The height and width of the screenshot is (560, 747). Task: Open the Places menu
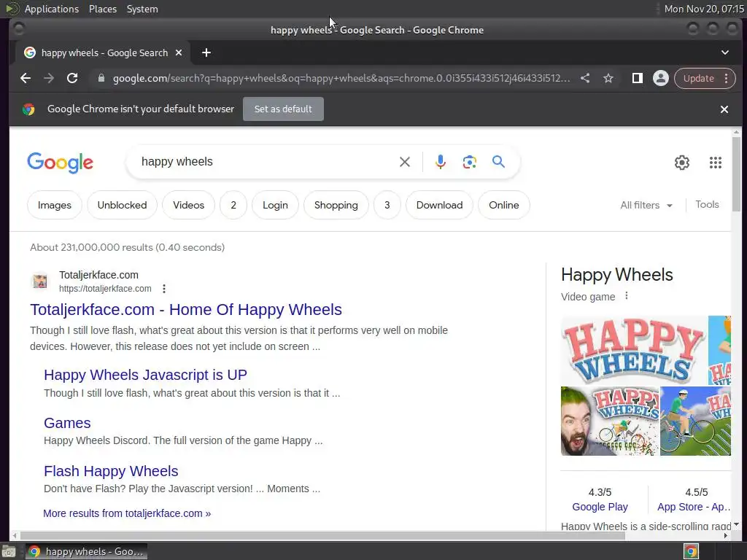(103, 9)
